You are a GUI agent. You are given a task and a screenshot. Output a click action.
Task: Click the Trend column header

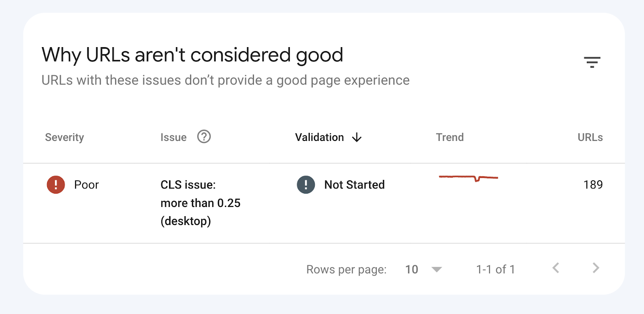[450, 138]
